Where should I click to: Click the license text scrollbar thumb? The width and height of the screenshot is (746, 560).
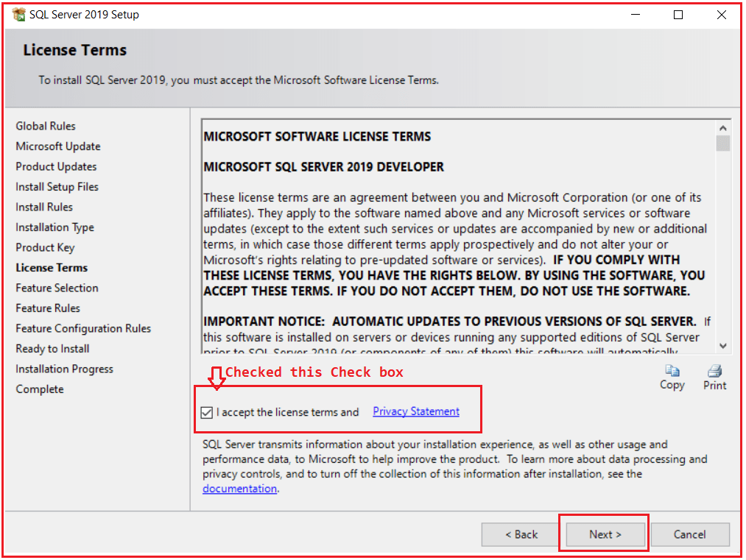[722, 143]
